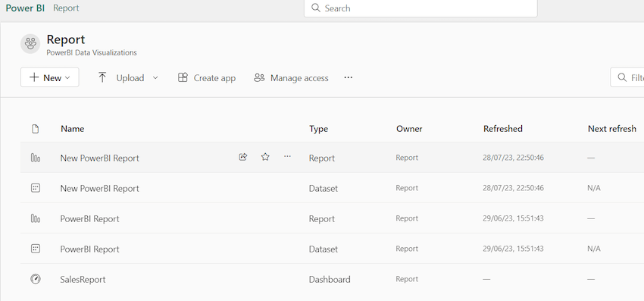644x301 pixels.
Task: Open the New PowerBI Report dataset
Action: 100,188
